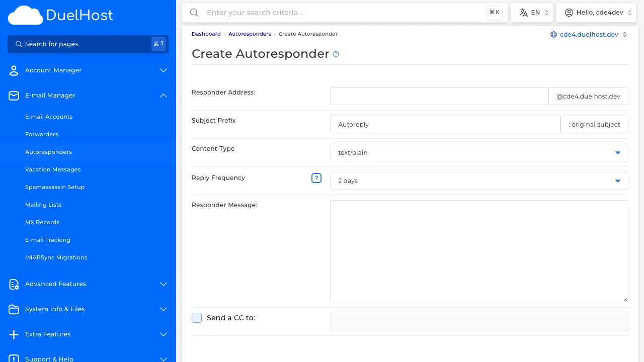Click the Reply Frequency question mark icon
Screen dimensions: 644x362
point(316,178)
